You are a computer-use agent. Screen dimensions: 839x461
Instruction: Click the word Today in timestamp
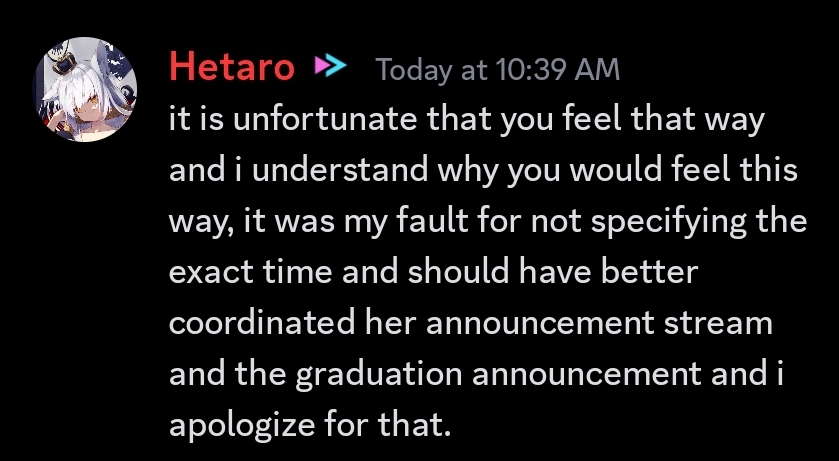tap(413, 71)
